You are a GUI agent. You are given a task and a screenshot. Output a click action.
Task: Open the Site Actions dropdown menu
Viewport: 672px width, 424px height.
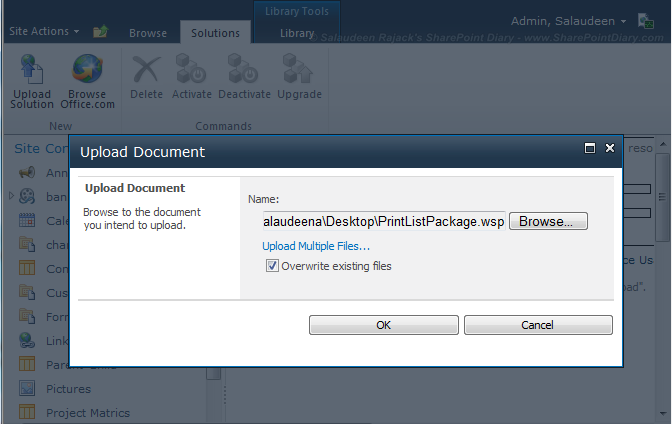pos(45,32)
